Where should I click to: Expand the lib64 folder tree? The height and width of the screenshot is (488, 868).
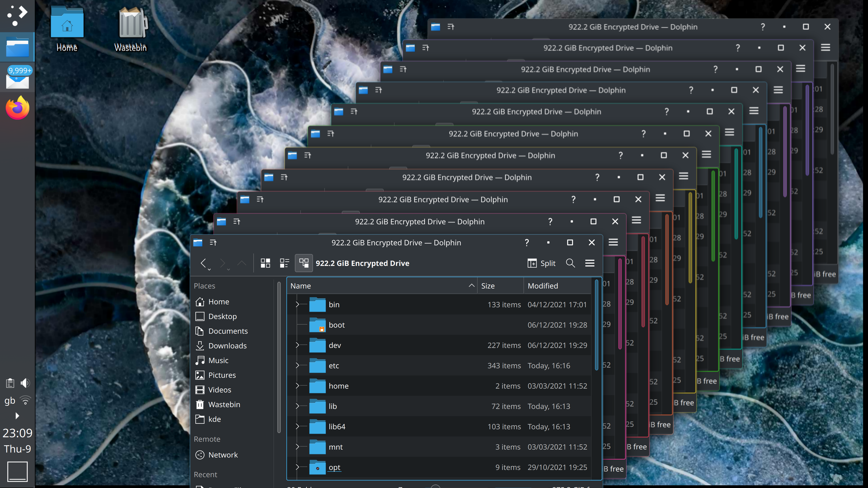297,426
